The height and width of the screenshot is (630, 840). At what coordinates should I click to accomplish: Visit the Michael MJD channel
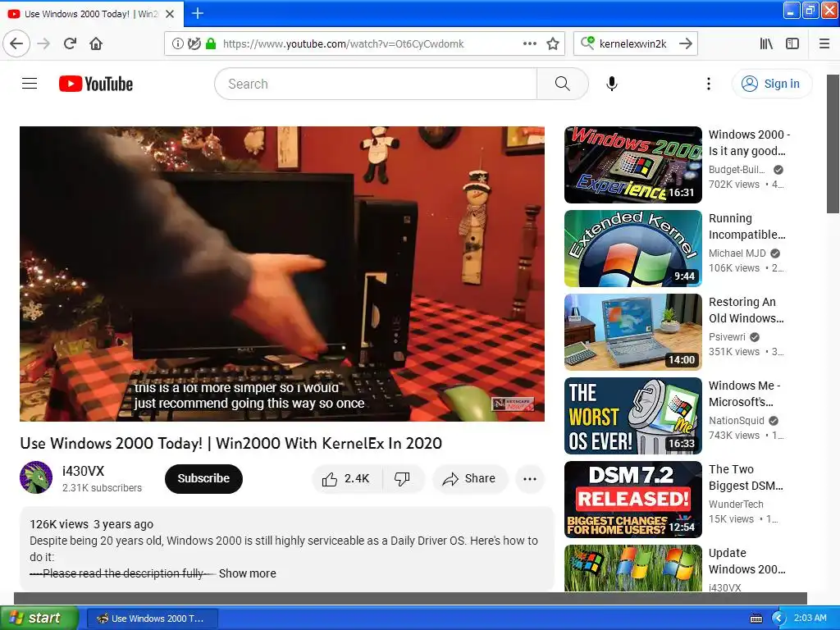click(737, 253)
